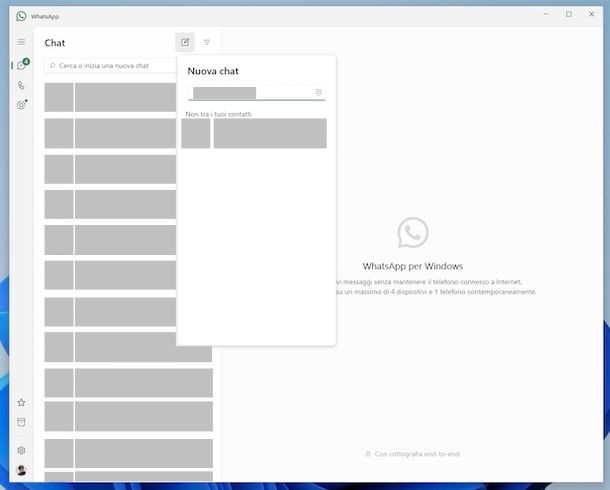This screenshot has width=610, height=490.
Task: Click 'Con crittografia end-to-end' text
Action: tap(417, 454)
